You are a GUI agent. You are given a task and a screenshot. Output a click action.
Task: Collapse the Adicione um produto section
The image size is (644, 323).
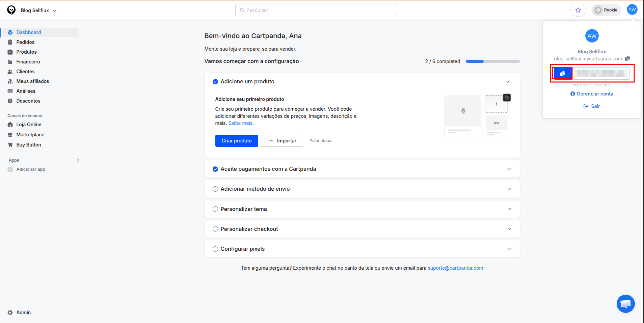coord(509,82)
